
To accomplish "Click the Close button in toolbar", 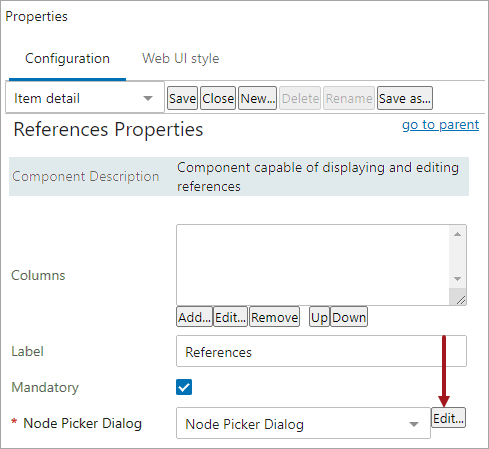I will tap(218, 98).
